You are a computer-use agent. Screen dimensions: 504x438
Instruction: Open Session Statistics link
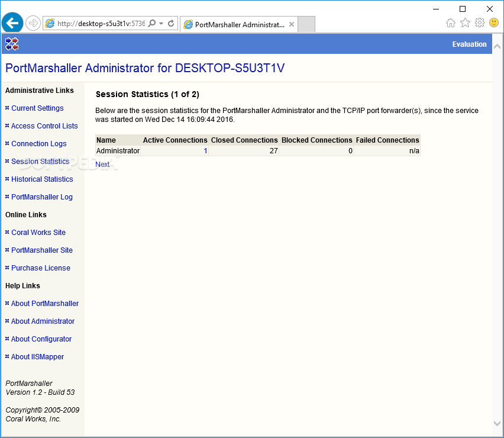[x=40, y=161]
